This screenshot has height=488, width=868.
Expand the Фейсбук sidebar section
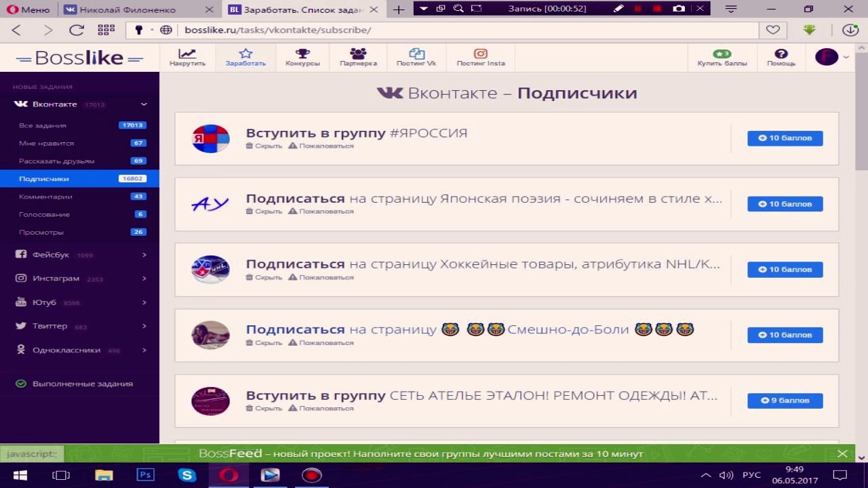pyautogui.click(x=144, y=255)
